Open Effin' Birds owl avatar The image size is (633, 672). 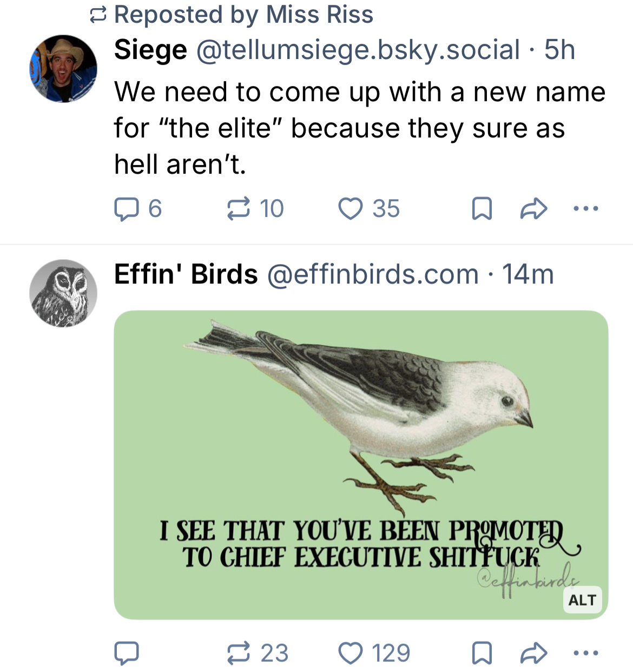coord(63,293)
